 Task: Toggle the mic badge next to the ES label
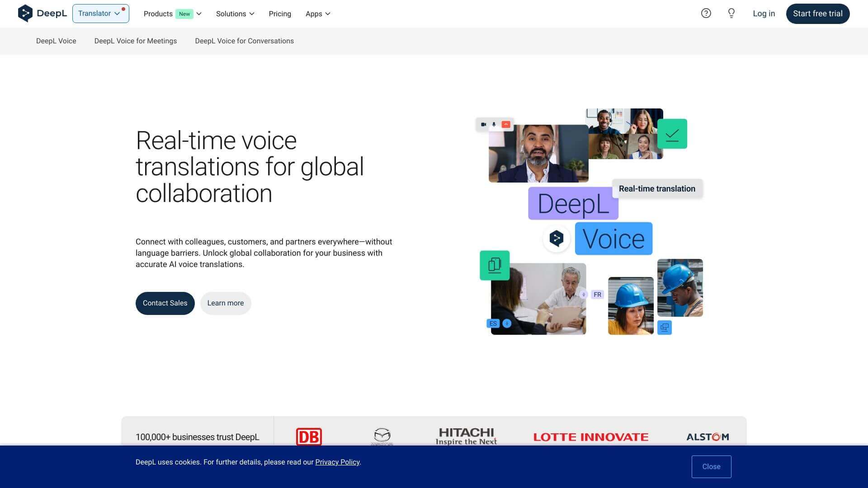point(507,324)
